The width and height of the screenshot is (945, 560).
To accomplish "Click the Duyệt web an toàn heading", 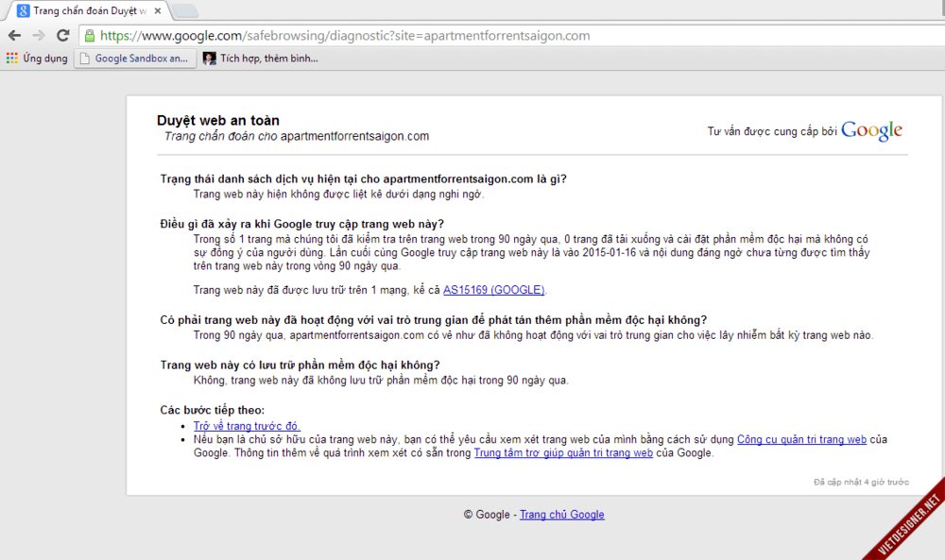I will 218,121.
